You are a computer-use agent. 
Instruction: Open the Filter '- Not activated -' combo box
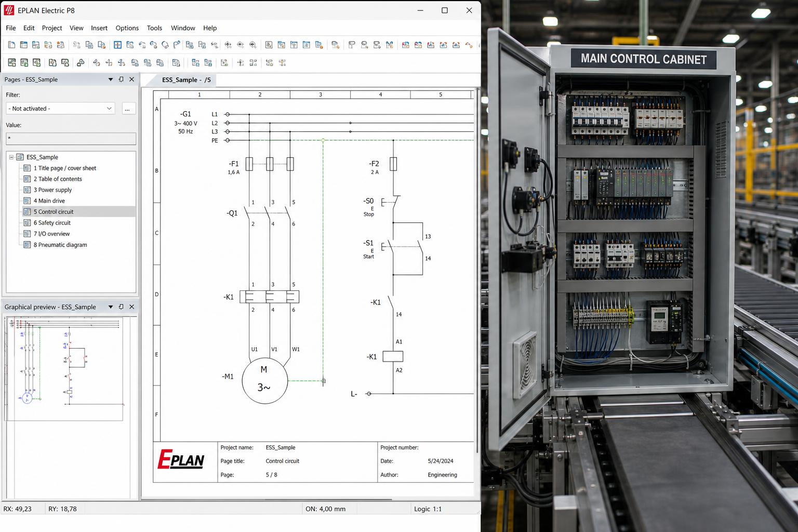coord(60,109)
